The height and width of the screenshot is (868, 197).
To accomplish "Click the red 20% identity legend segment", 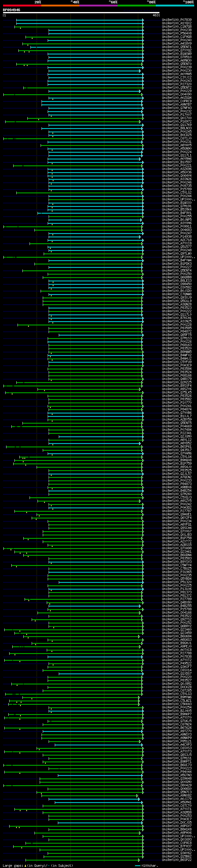I will coord(22,6).
